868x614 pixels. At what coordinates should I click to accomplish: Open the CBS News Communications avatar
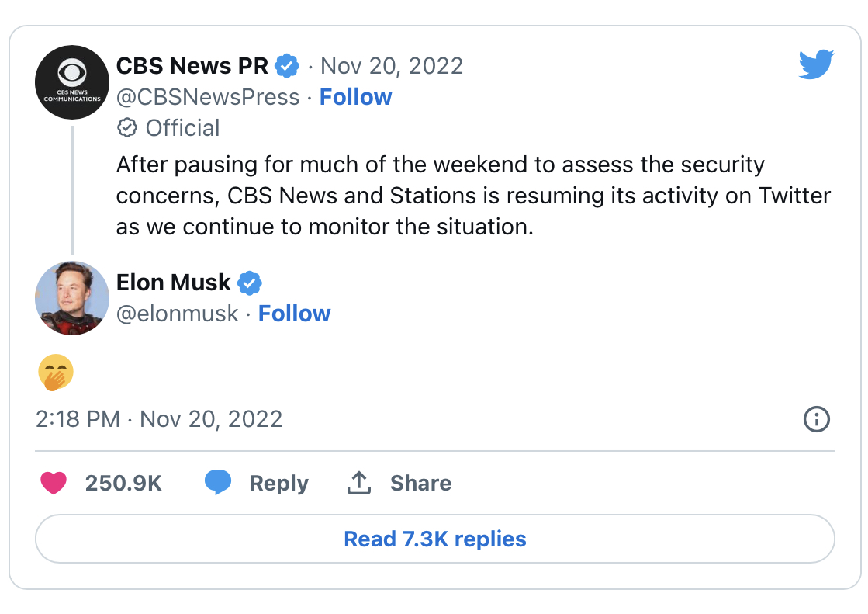72,82
